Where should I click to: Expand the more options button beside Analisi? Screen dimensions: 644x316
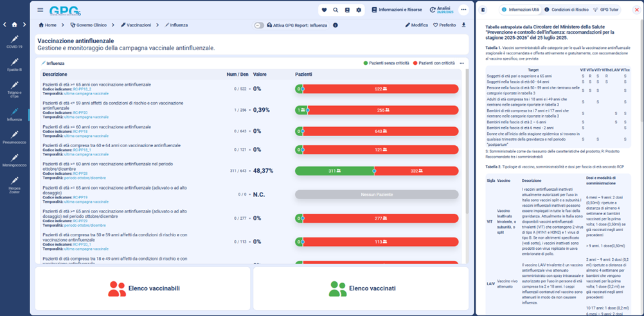point(463,10)
